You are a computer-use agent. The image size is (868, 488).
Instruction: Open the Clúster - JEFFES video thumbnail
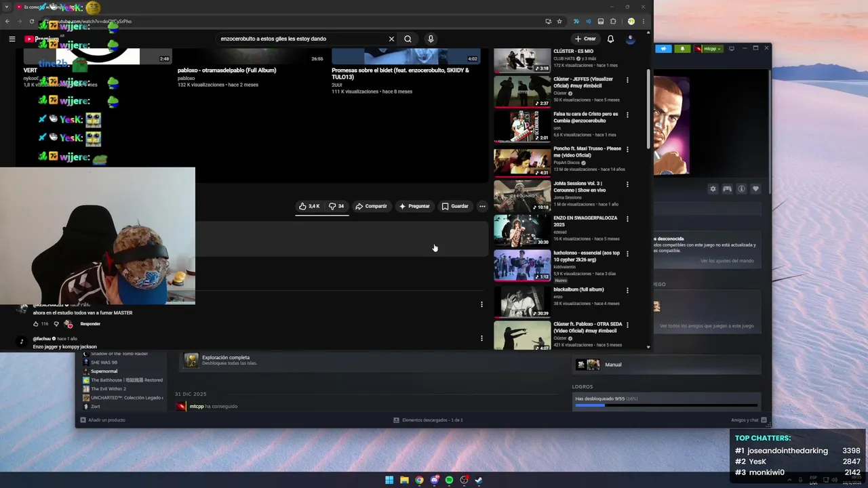coord(522,91)
